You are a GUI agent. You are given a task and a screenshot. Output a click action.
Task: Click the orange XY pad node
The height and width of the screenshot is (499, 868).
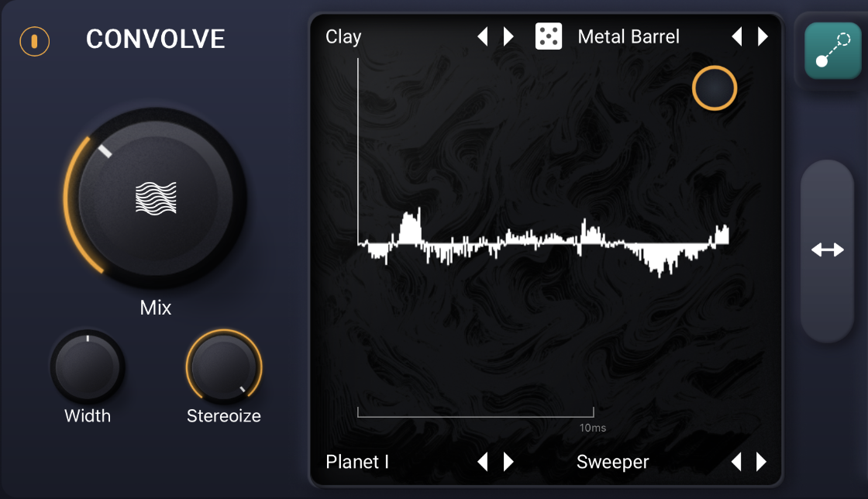714,88
